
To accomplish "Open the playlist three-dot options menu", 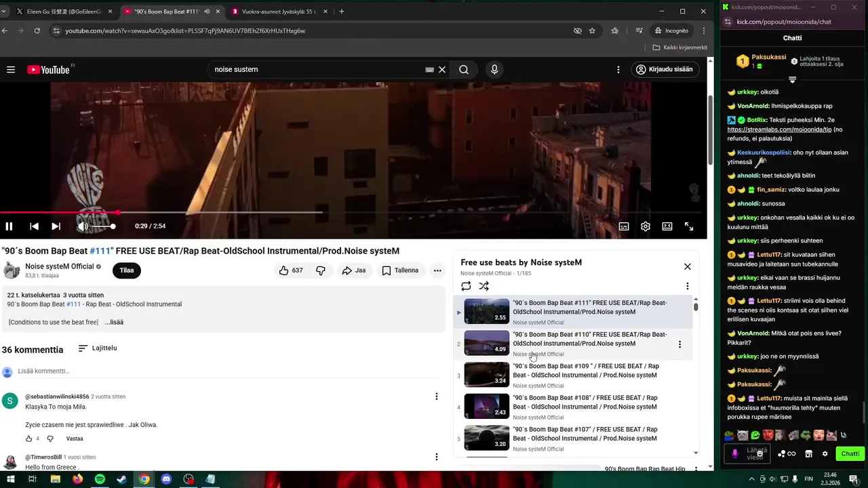I will (x=687, y=286).
